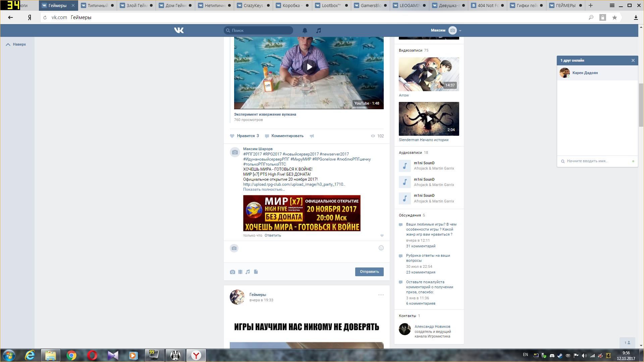Switch to the CrazyKeys browser tab

pyautogui.click(x=253, y=5)
